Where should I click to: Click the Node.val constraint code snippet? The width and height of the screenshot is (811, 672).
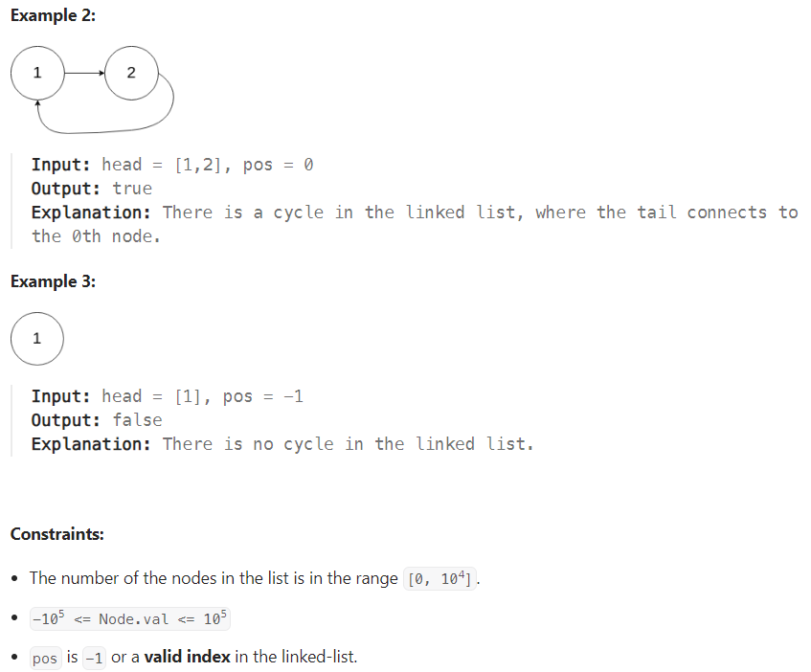(x=130, y=618)
